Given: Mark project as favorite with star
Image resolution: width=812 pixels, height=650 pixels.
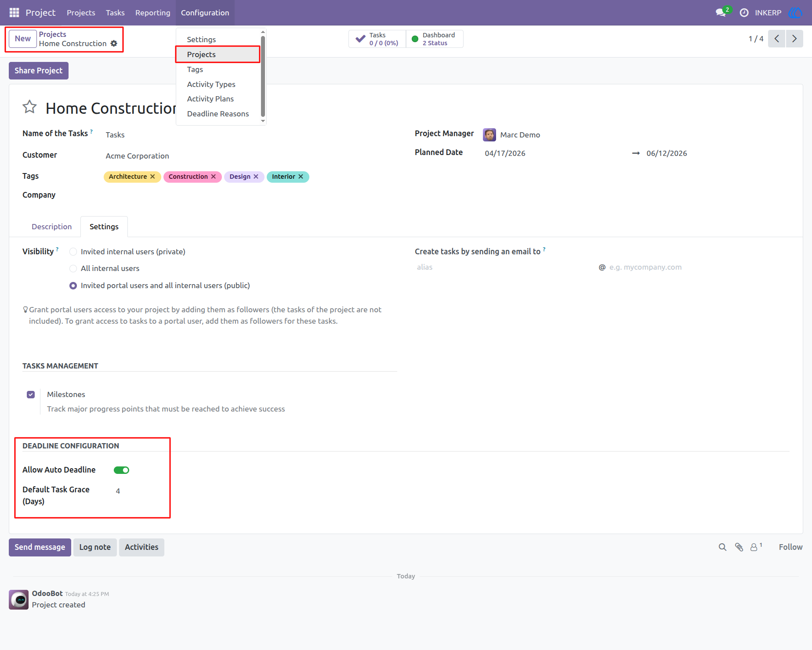Looking at the screenshot, I should pos(29,107).
